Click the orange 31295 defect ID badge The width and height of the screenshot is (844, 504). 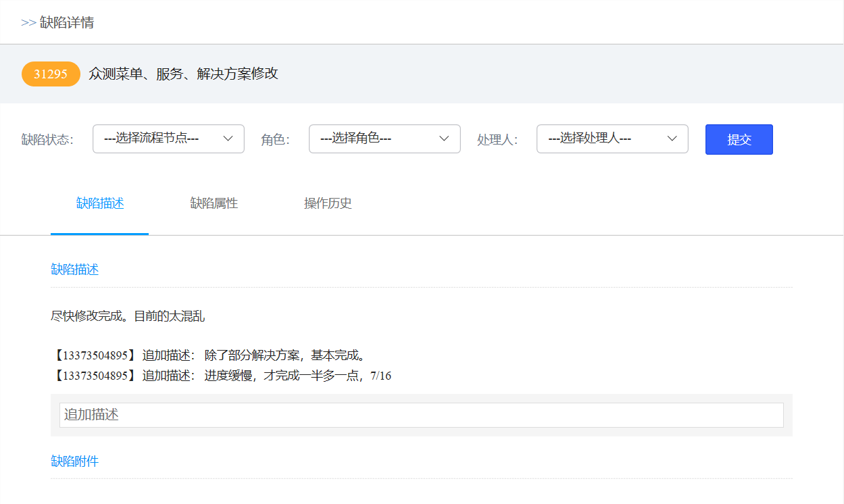tap(51, 74)
